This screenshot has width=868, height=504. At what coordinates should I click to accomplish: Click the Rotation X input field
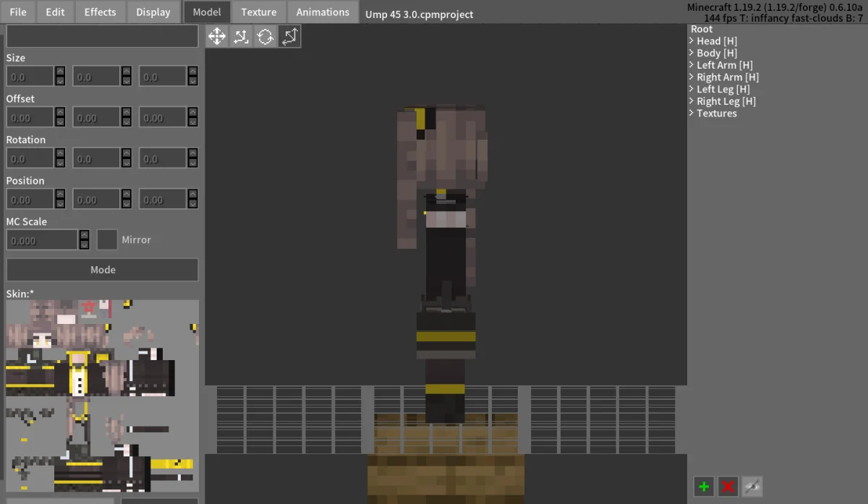[30, 158]
